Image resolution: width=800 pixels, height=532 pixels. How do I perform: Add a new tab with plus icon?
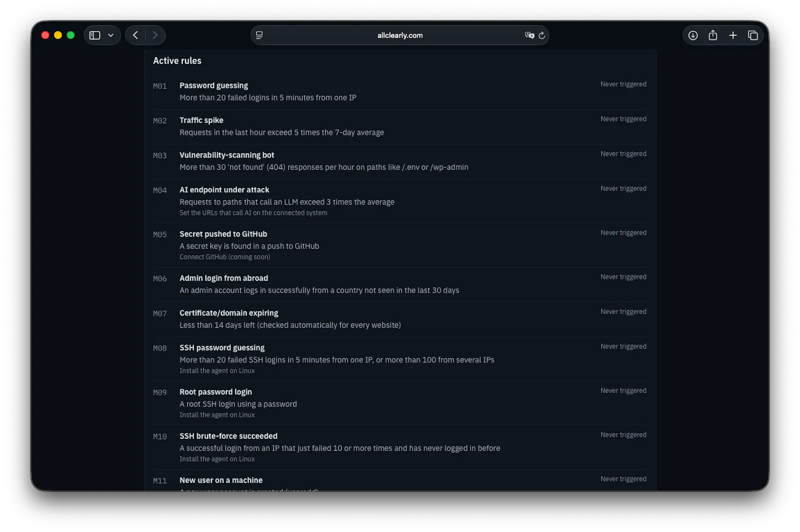tap(732, 35)
